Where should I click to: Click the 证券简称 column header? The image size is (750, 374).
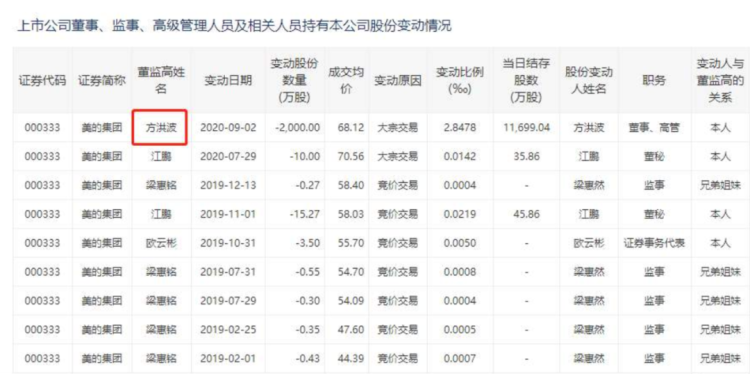click(x=102, y=80)
